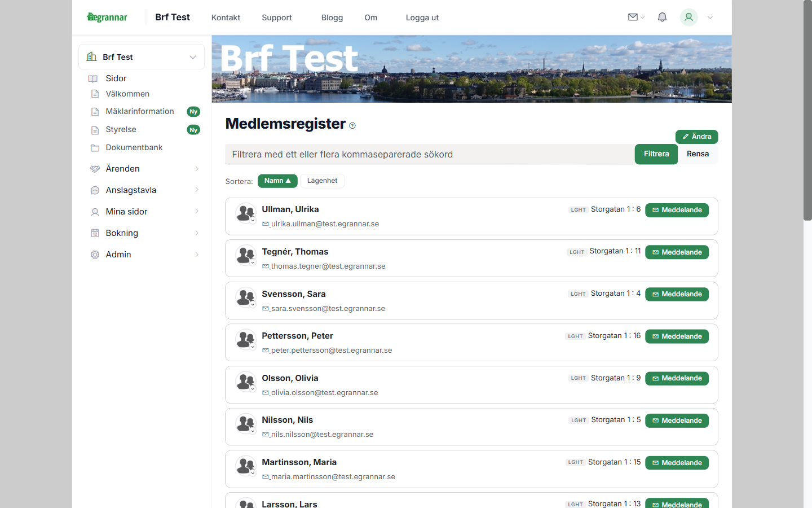Open the green profile avatar icon
This screenshot has width=812, height=508.
pos(689,17)
